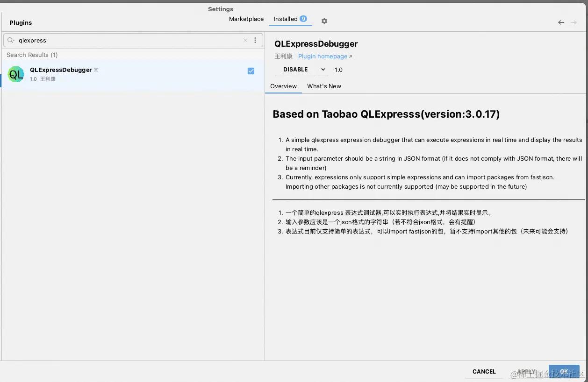Open the Plugin homepage link

325,57
